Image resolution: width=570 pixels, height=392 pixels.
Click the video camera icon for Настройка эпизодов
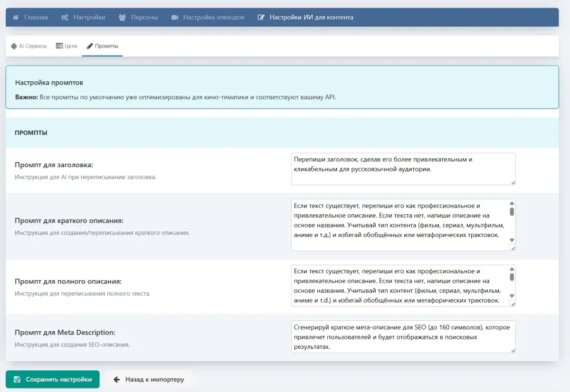(x=174, y=18)
